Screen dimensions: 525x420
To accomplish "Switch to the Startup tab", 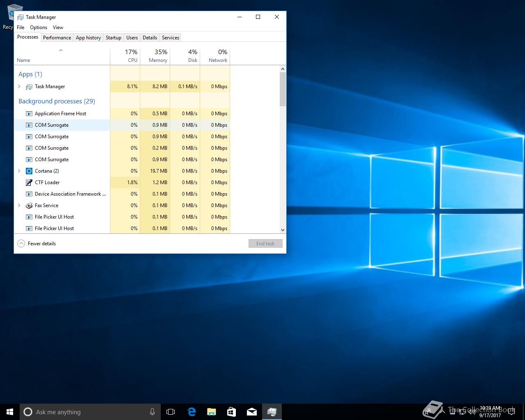I will pos(114,38).
